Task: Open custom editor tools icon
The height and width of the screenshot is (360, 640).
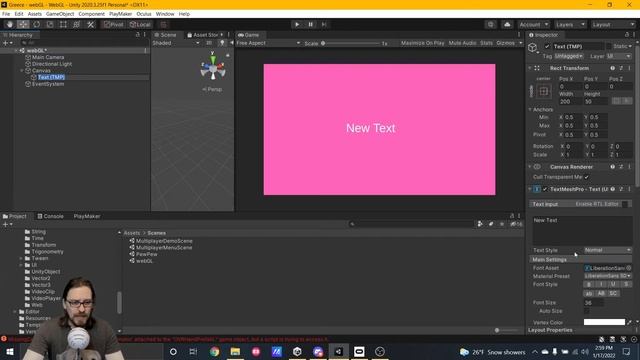Action: (x=91, y=24)
